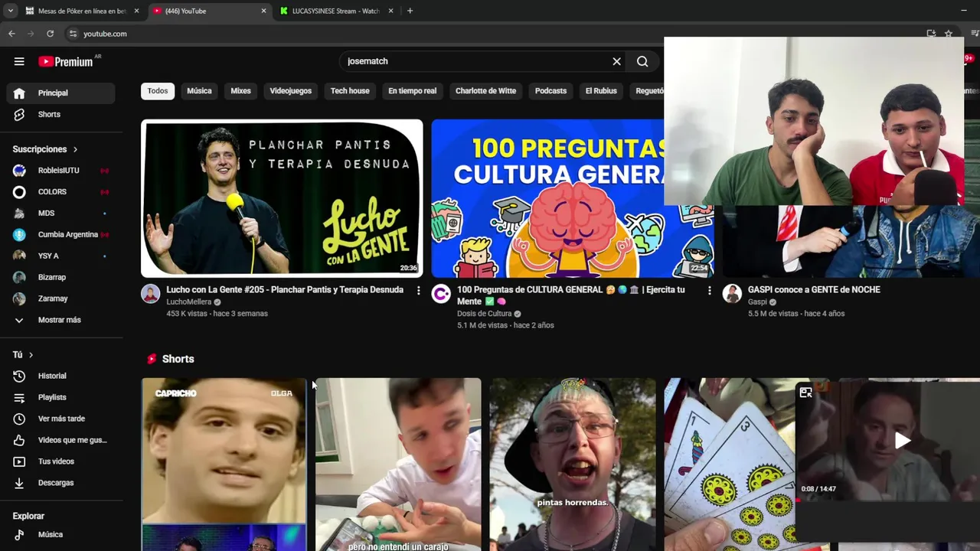This screenshot has width=980, height=551.
Task: Open a new browser tab
Action: click(x=410, y=11)
